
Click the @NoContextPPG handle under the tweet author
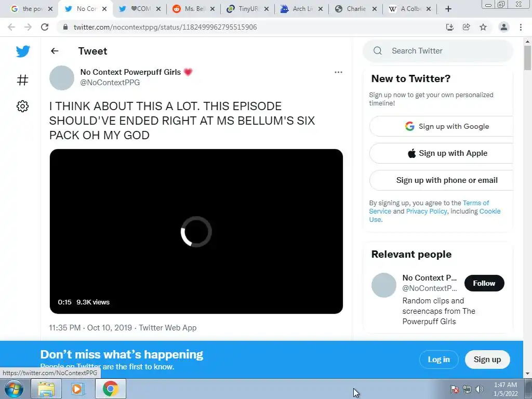click(110, 83)
